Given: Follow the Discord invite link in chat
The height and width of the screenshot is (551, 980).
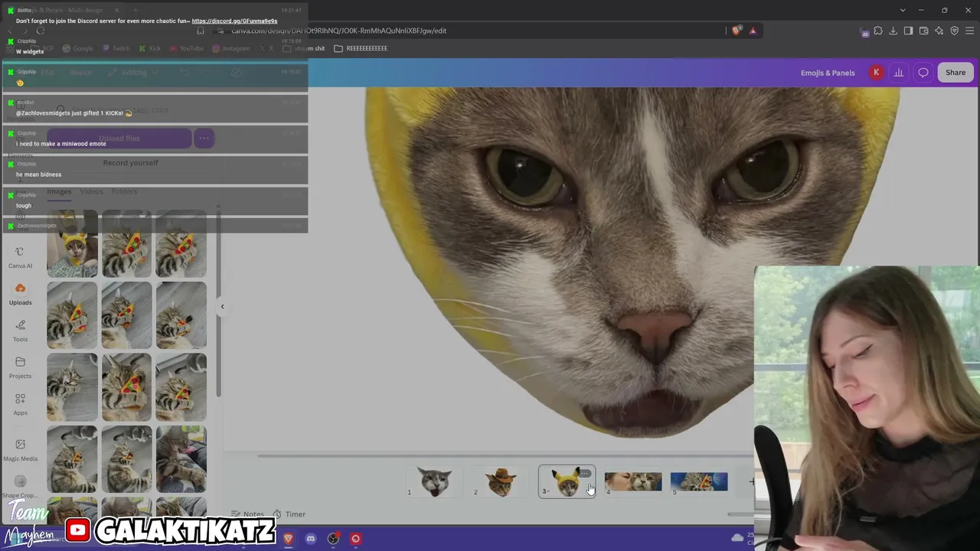Looking at the screenshot, I should 234,21.
